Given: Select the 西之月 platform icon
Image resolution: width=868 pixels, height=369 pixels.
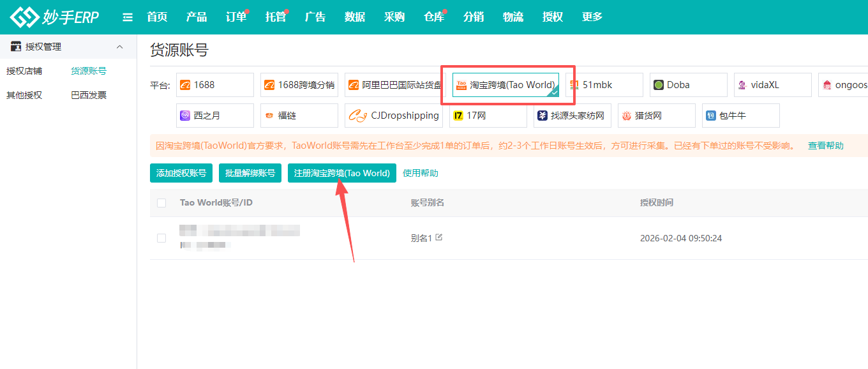Looking at the screenshot, I should 185,116.
